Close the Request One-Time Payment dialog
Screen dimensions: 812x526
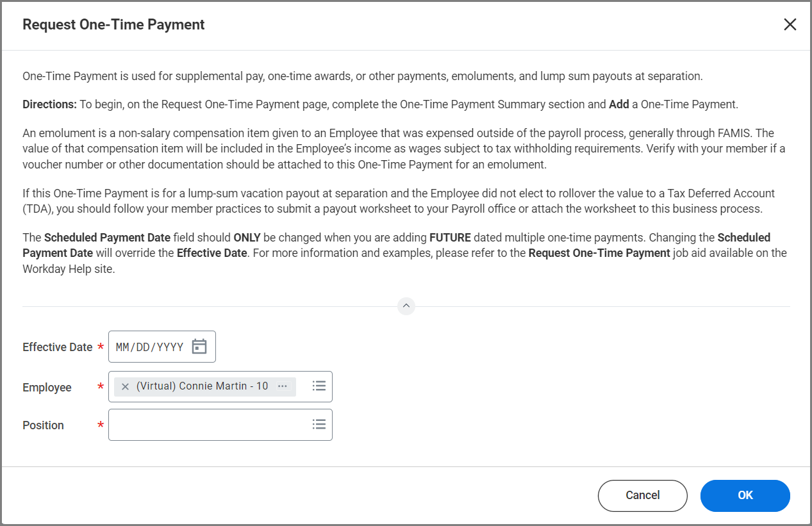[790, 25]
